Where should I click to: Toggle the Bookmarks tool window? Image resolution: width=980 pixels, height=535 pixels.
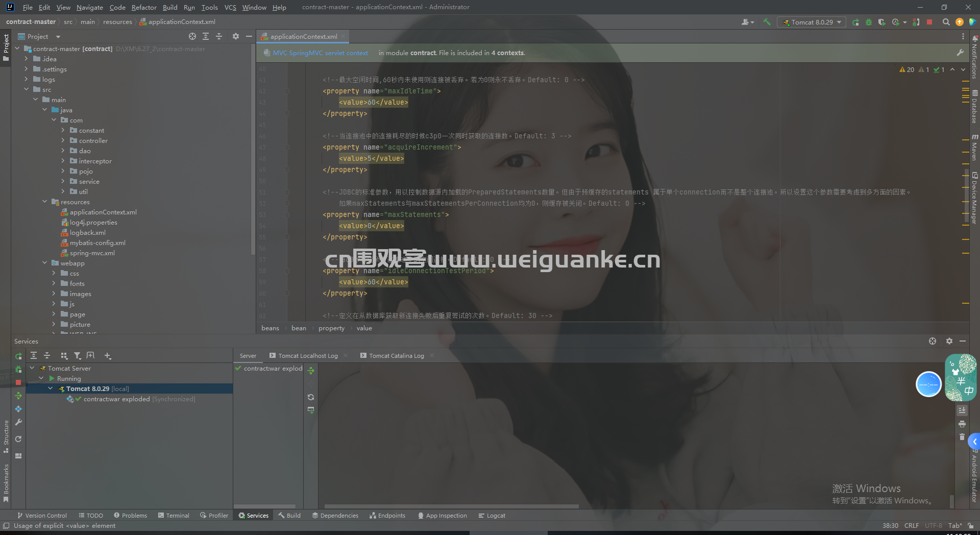click(6, 483)
